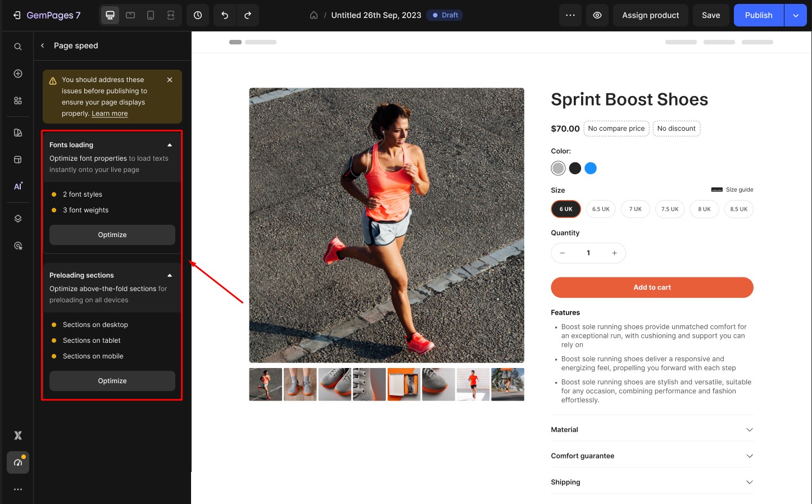Choose the 6.5 UK size option

pyautogui.click(x=601, y=208)
